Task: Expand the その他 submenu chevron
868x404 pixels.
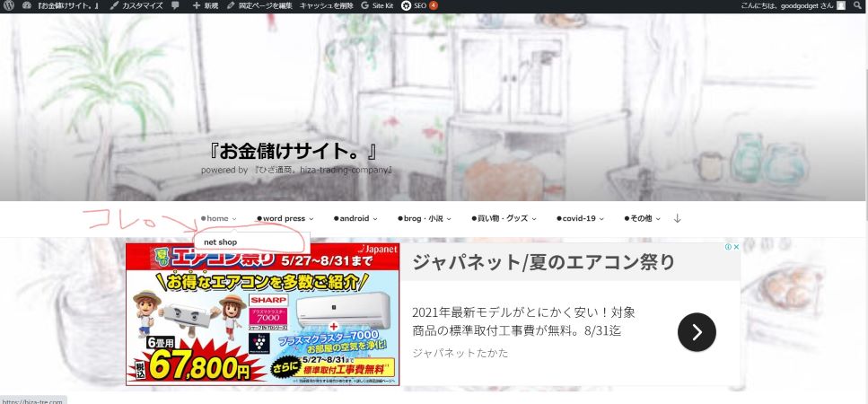Action: tap(658, 219)
